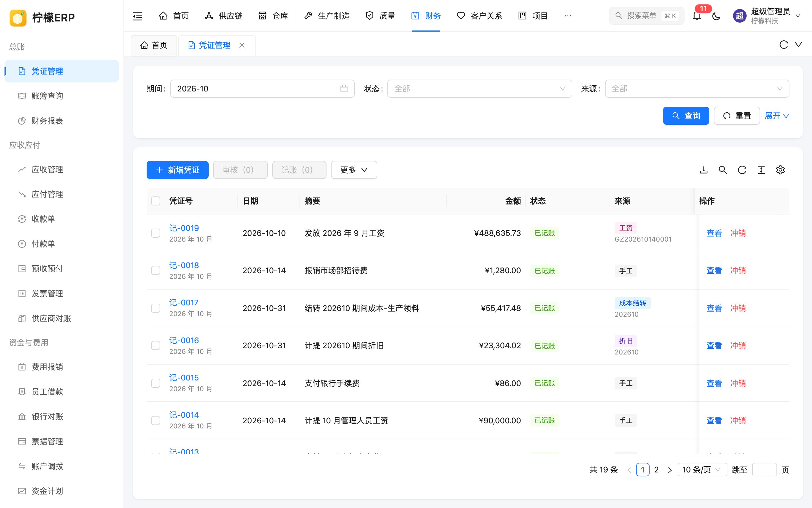Open 生产制造 top menu
Screen dimensions: 812x508
click(x=327, y=16)
